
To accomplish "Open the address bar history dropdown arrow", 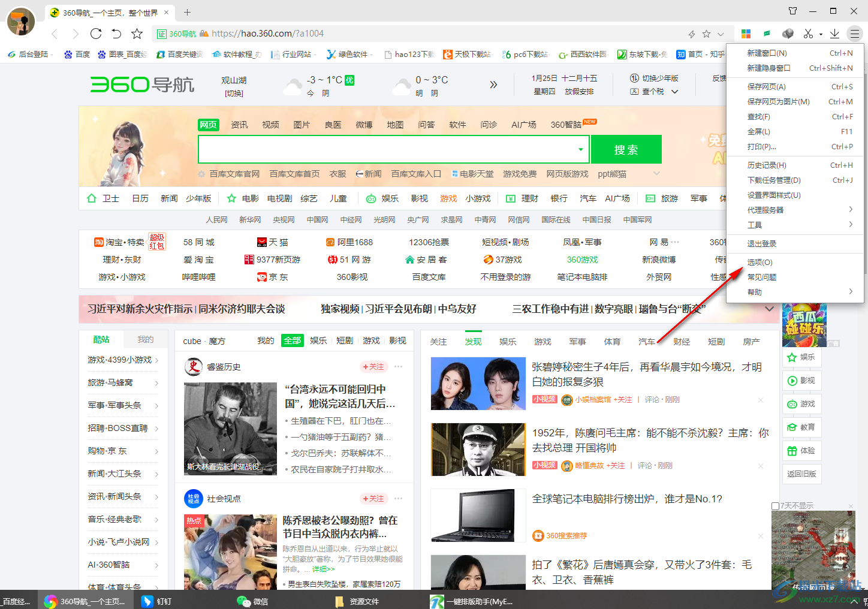I will 721,34.
